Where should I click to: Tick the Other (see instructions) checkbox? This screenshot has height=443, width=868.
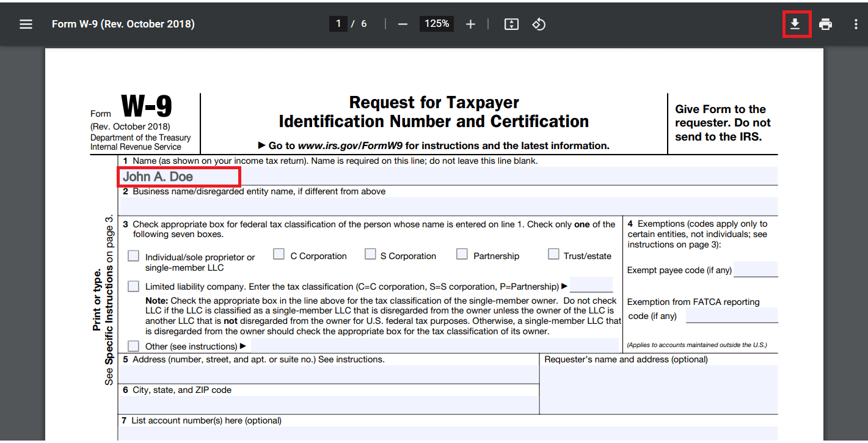tap(133, 346)
